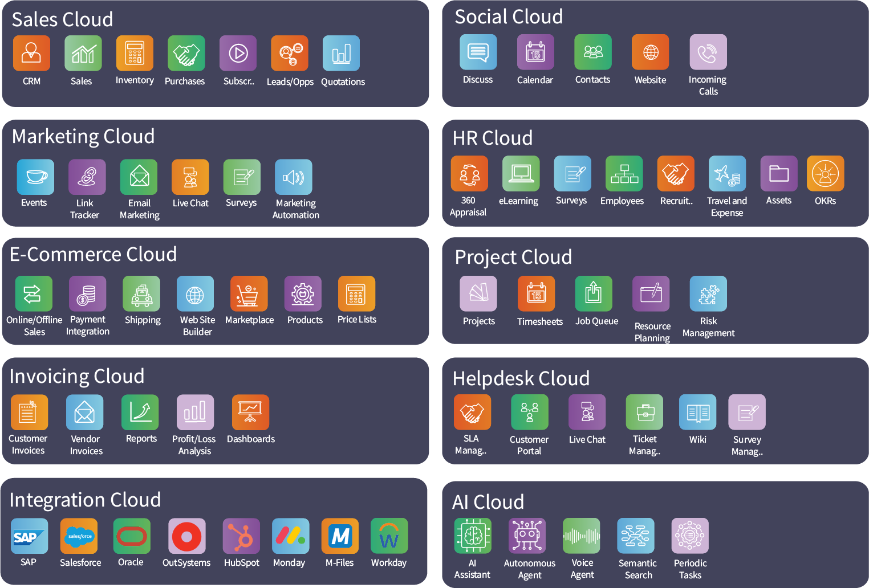Open Leads/Opps in Sales Cloud

[x=290, y=54]
